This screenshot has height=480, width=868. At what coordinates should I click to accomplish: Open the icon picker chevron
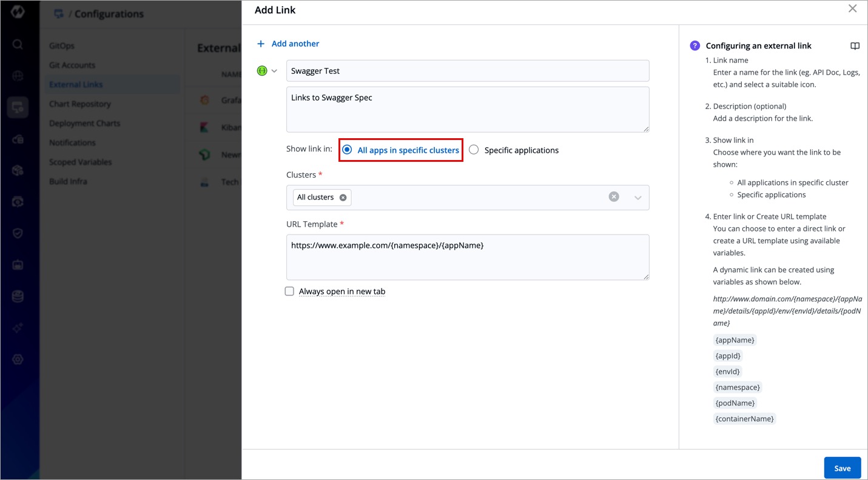274,71
